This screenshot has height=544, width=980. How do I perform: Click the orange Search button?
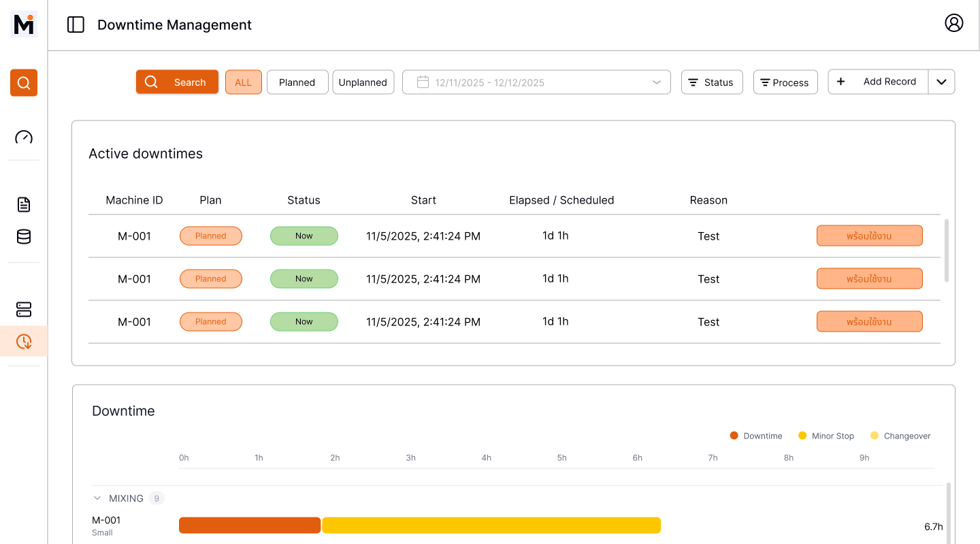(x=177, y=82)
